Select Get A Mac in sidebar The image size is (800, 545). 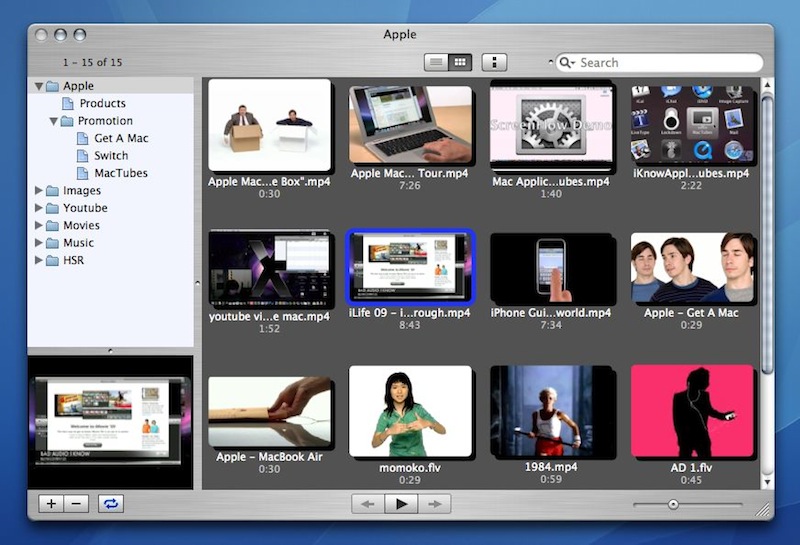120,138
